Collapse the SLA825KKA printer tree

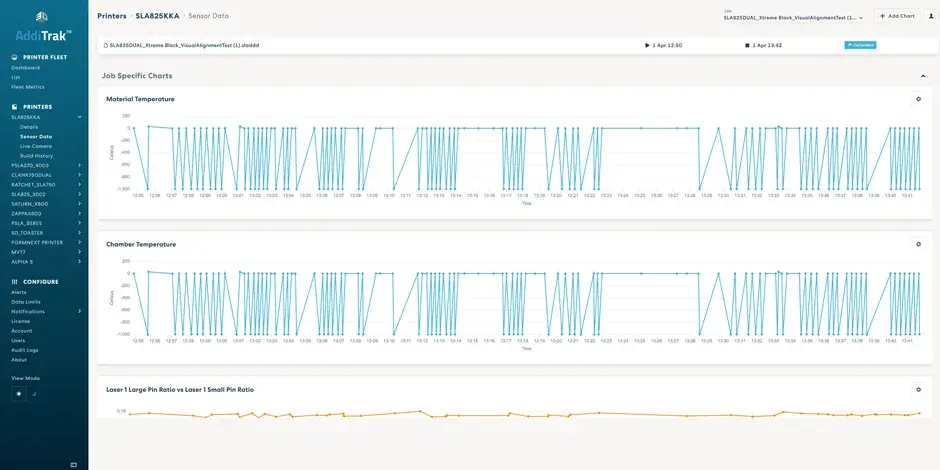(80, 117)
